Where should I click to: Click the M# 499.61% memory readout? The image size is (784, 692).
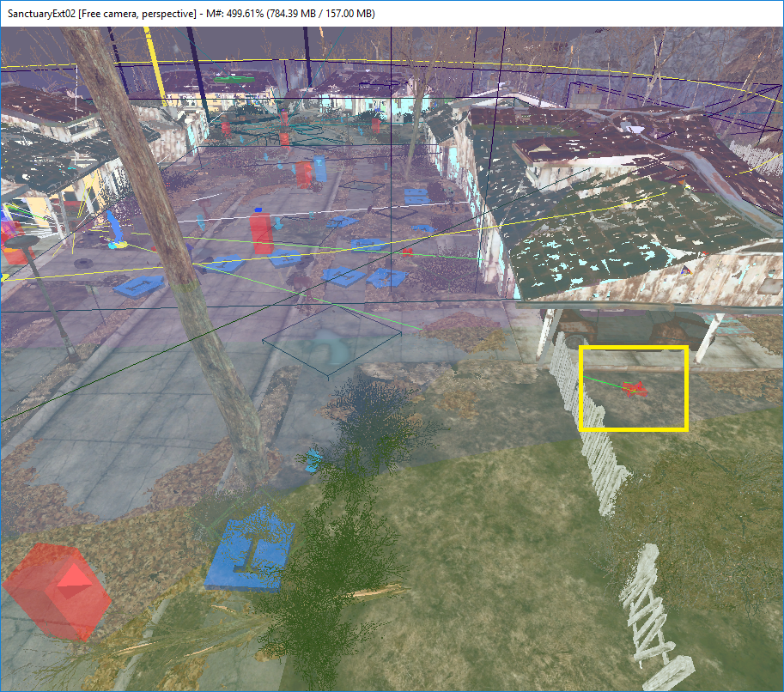click(x=290, y=14)
